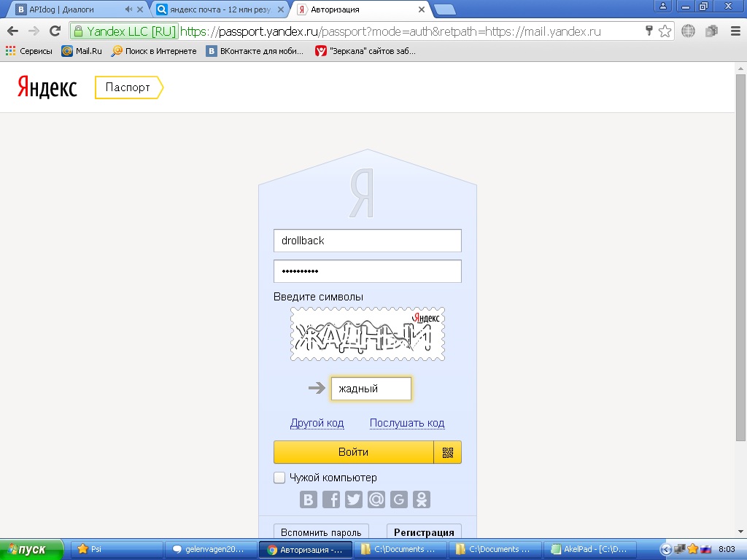The width and height of the screenshot is (747, 560).
Task: Bookmark this page with the star icon
Action: tap(665, 31)
